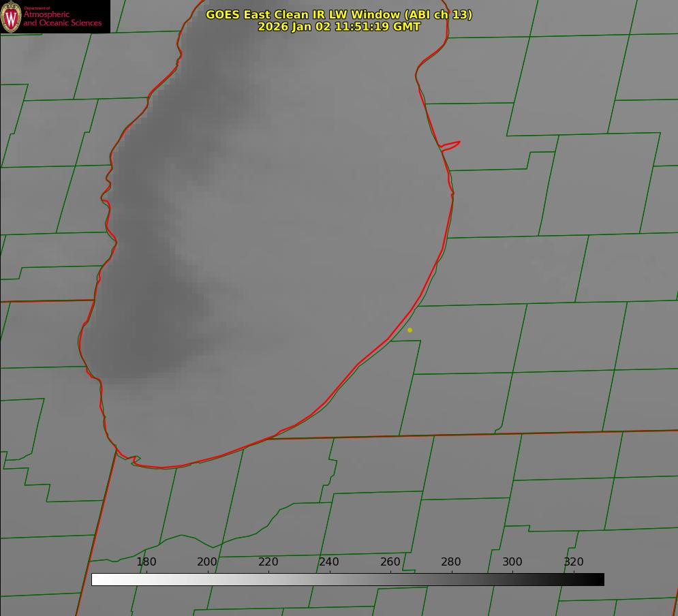This screenshot has width=678, height=616.
Task: Click the University of Wisconsin crest logo
Action: (x=12, y=16)
